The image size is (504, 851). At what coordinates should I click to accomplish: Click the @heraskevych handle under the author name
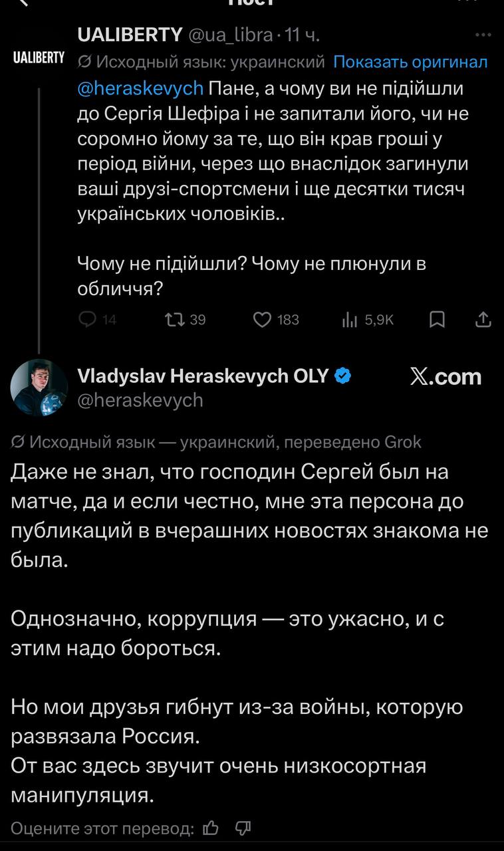coord(140,399)
